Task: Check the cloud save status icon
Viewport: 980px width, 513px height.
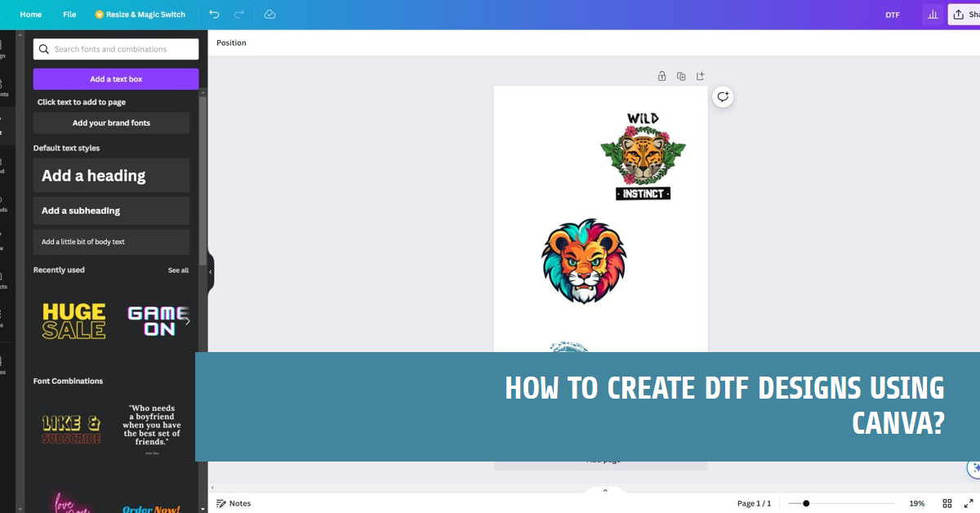Action: 269,14
